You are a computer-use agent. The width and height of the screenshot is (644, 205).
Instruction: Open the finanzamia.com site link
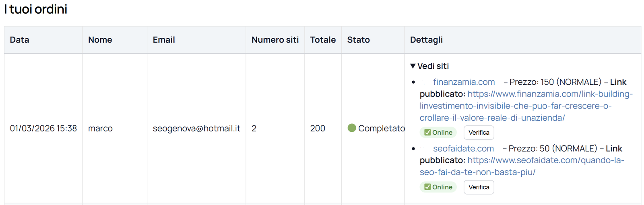pyautogui.click(x=464, y=82)
